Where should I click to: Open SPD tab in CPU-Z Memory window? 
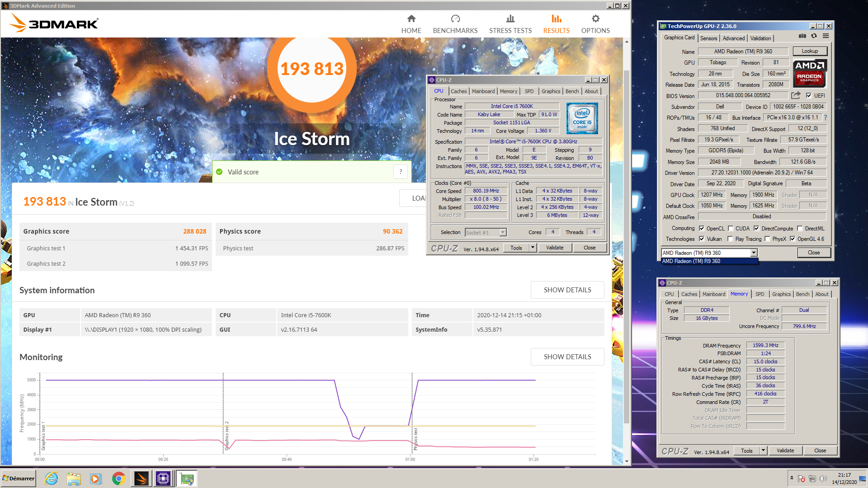click(759, 294)
